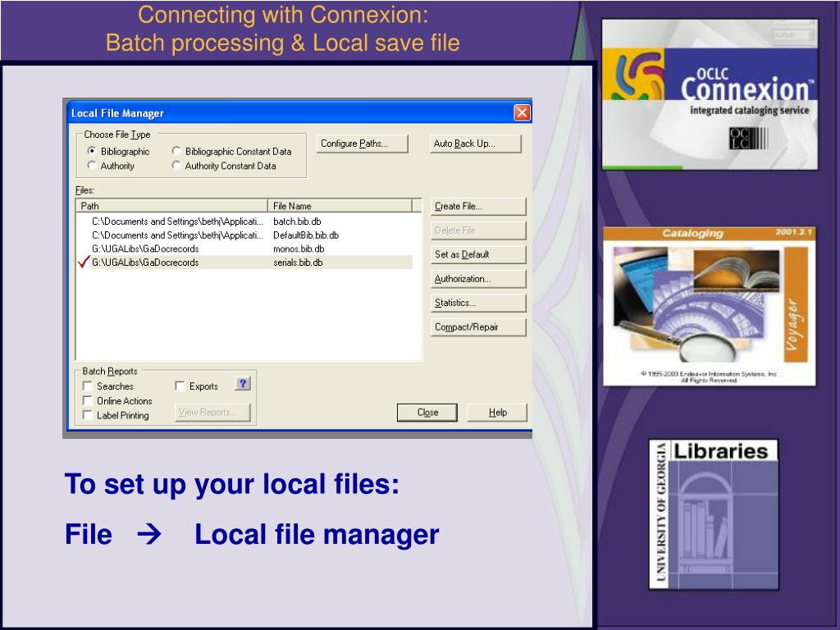Enable the Exports batch report checkbox
The width and height of the screenshot is (840, 630).
tap(180, 386)
